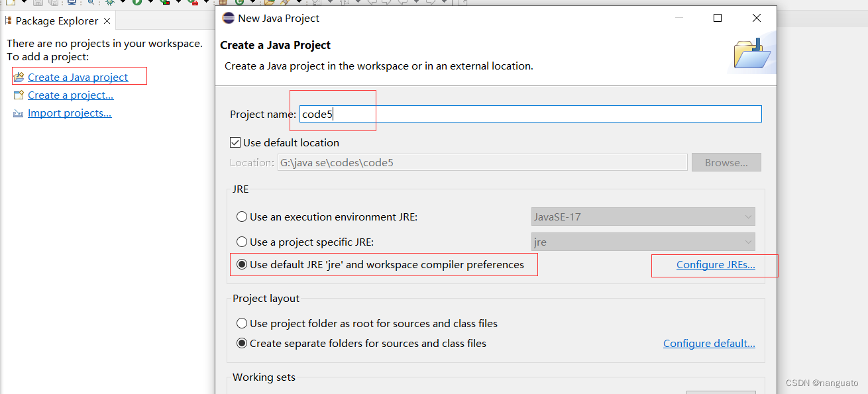Click the Eclipse logo in the dialog title bar
868x394 pixels.
tap(228, 19)
